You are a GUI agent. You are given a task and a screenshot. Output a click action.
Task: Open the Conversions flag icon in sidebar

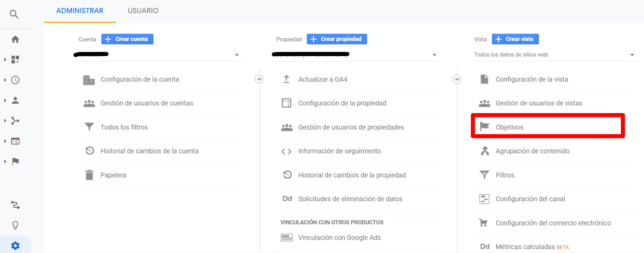pyautogui.click(x=15, y=162)
